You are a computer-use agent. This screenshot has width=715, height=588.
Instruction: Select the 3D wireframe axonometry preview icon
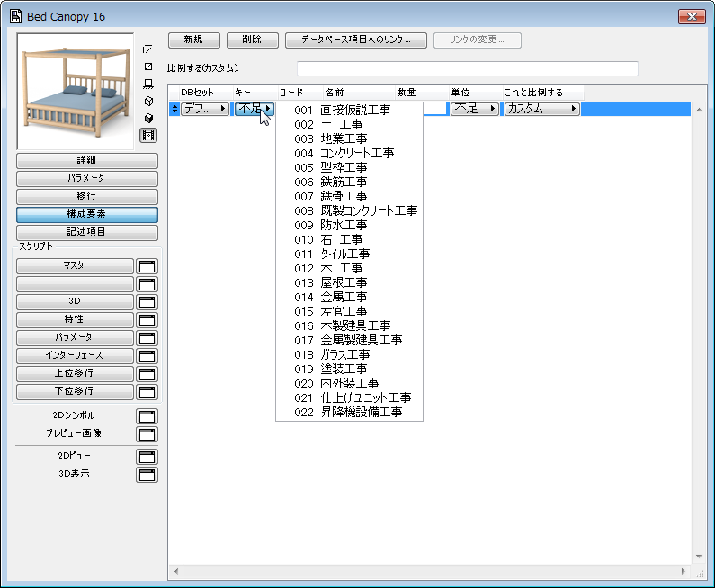(x=148, y=102)
